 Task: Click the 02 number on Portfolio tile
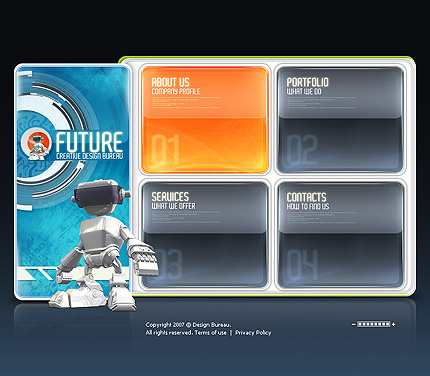coord(302,150)
